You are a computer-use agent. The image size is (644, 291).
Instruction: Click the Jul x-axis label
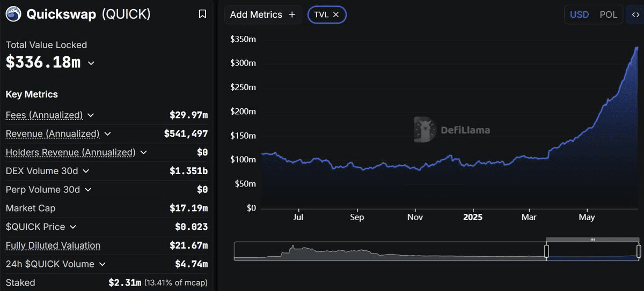pos(298,217)
